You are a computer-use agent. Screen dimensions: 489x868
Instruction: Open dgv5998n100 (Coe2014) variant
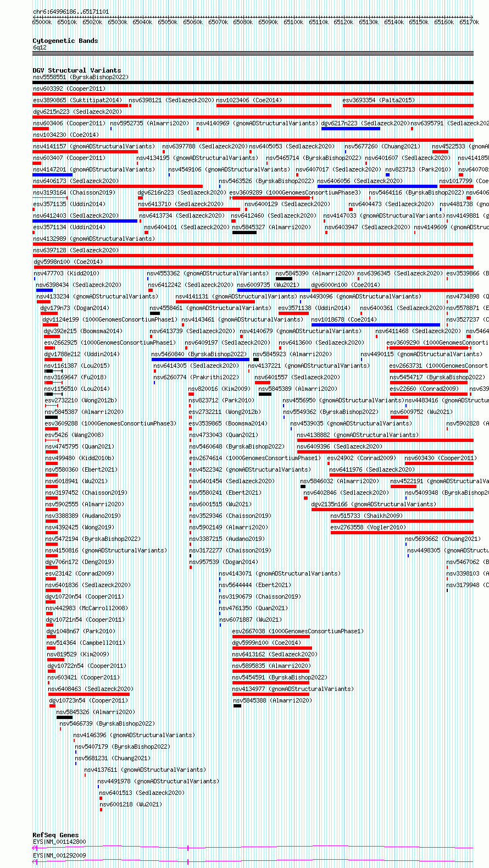[68, 262]
